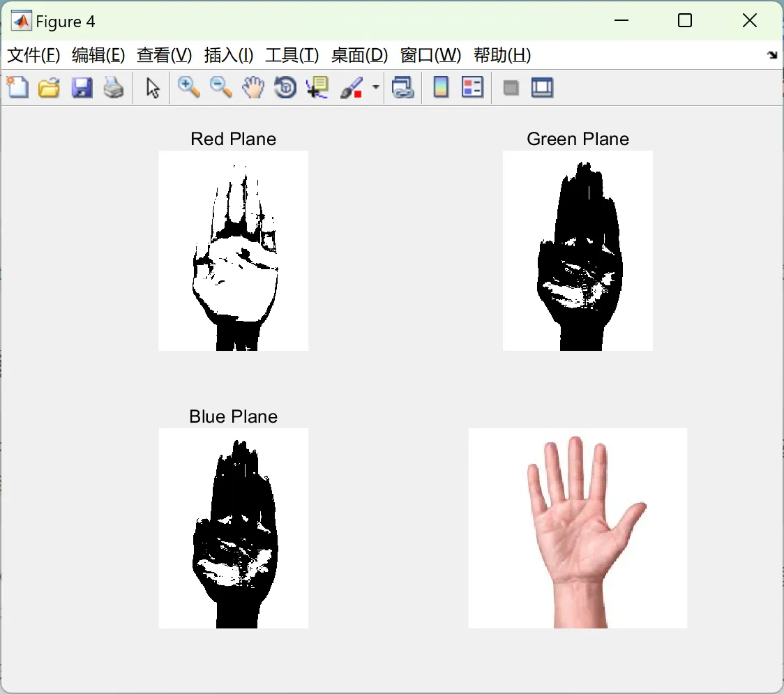This screenshot has height=694, width=784.
Task: Select the Zoom In magnifier tool
Action: [x=188, y=87]
